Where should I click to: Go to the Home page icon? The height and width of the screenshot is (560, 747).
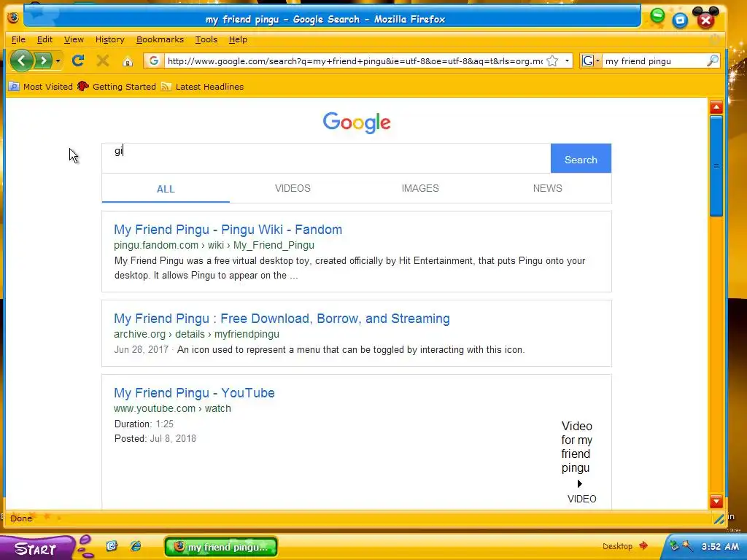coord(128,61)
